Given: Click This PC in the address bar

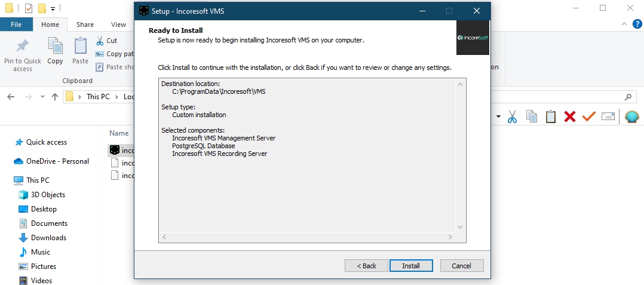Looking at the screenshot, I should 98,97.
